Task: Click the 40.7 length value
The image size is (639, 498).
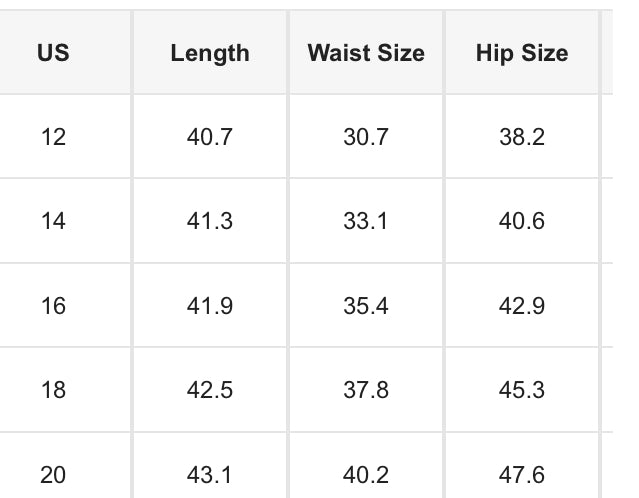Action: coord(210,137)
